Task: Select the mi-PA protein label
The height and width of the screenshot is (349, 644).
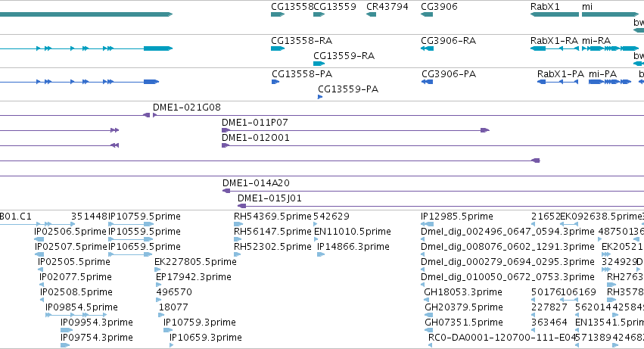Action: [603, 74]
